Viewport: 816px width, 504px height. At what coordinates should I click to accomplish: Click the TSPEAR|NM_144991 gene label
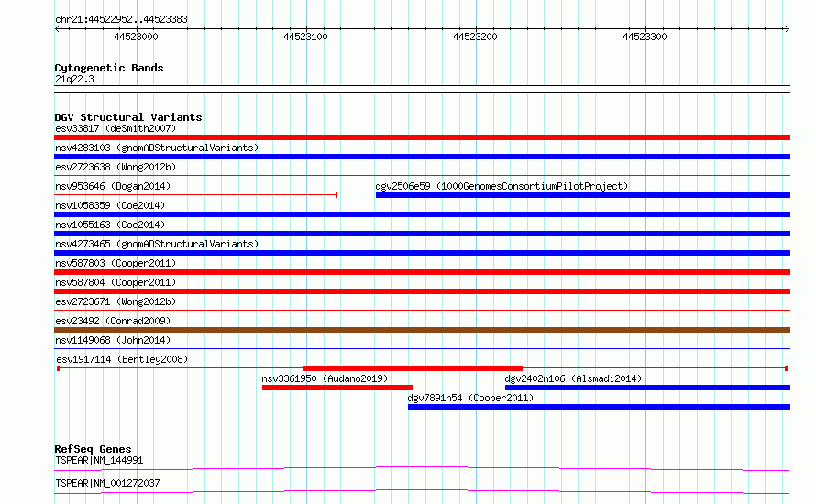coord(99,460)
